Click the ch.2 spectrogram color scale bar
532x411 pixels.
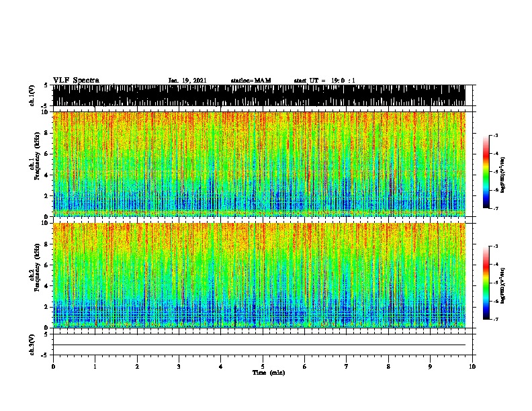486,283
